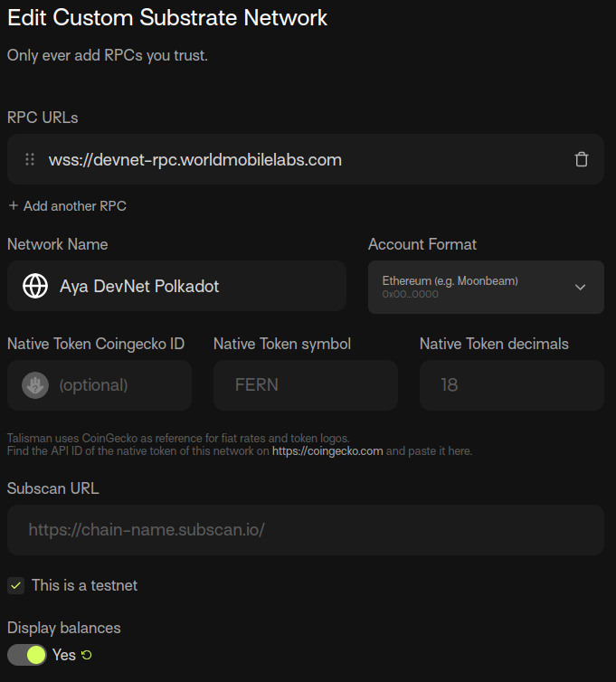Focus the Subscan URL input field
616x682 pixels.
tap(306, 530)
